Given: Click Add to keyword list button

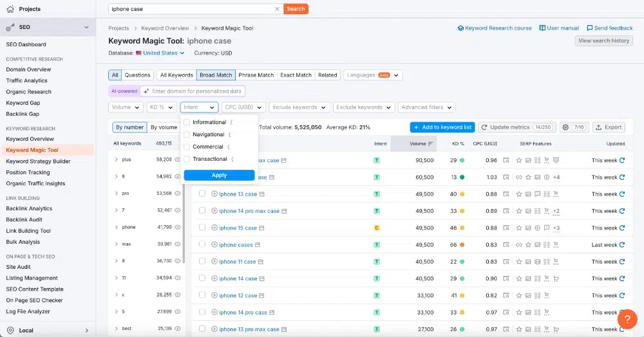Looking at the screenshot, I should point(442,127).
